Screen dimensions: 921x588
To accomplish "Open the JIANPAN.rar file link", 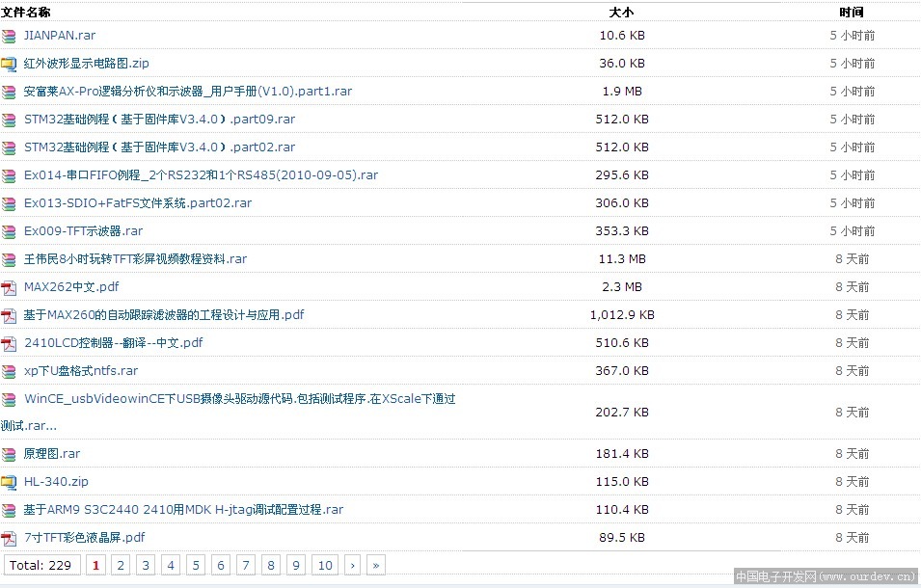I will pos(60,36).
